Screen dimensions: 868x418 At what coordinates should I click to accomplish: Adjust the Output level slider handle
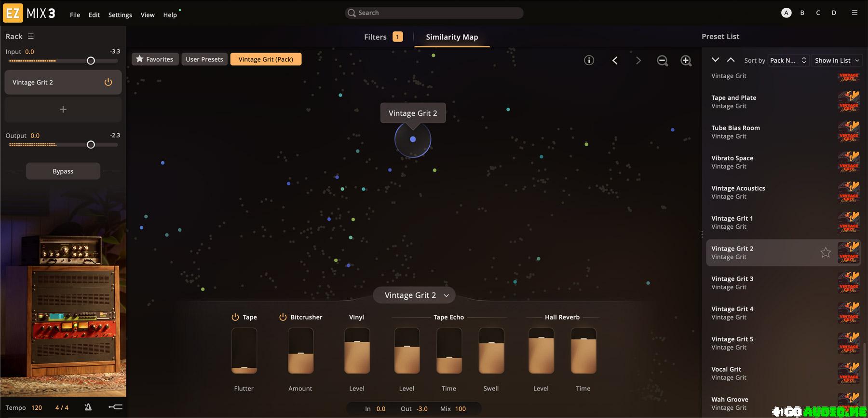(x=91, y=145)
